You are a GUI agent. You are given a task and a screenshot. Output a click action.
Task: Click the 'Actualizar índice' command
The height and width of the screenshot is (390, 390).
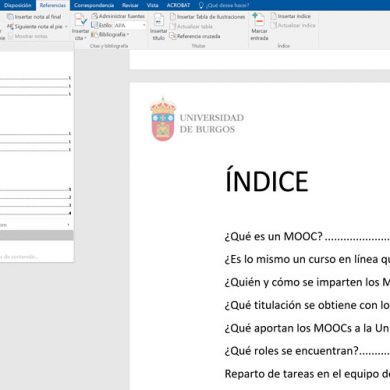[x=293, y=25]
